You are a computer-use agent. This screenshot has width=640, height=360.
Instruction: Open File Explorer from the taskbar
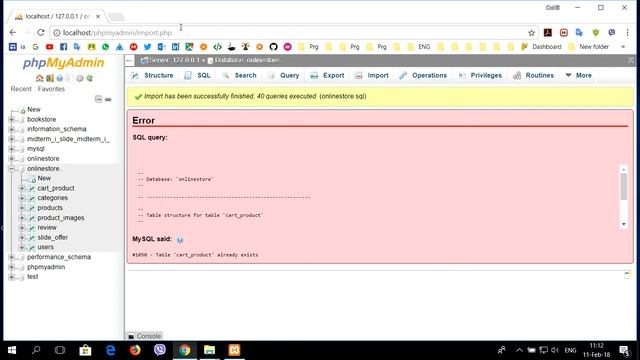tap(209, 350)
